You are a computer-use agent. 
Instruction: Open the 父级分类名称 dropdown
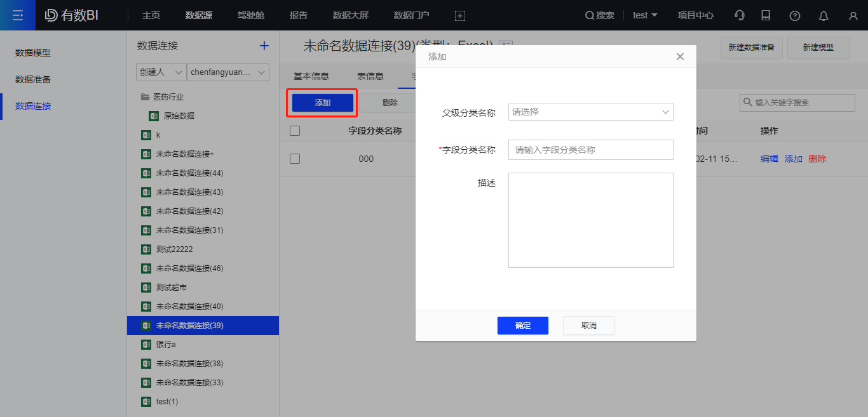point(590,112)
